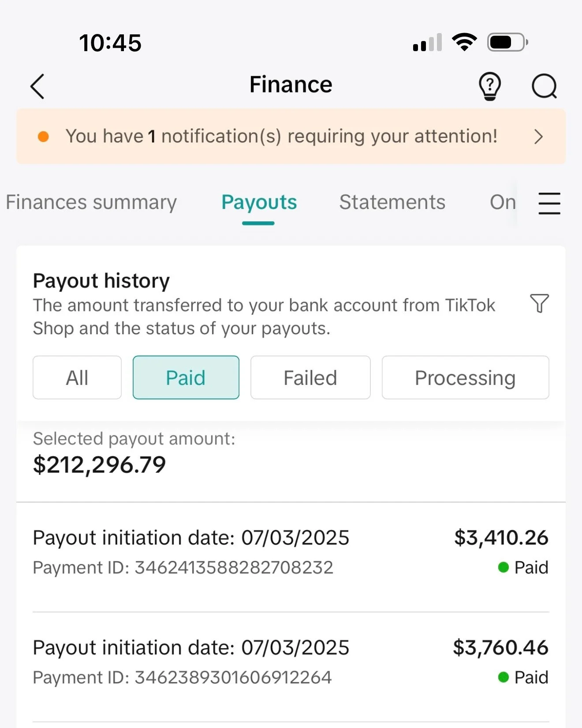Tap the back arrow icon
Viewport: 582px width, 728px height.
point(38,86)
